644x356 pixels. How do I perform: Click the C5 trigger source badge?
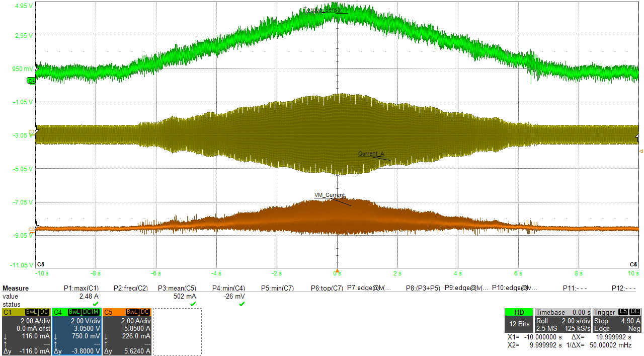pos(622,312)
